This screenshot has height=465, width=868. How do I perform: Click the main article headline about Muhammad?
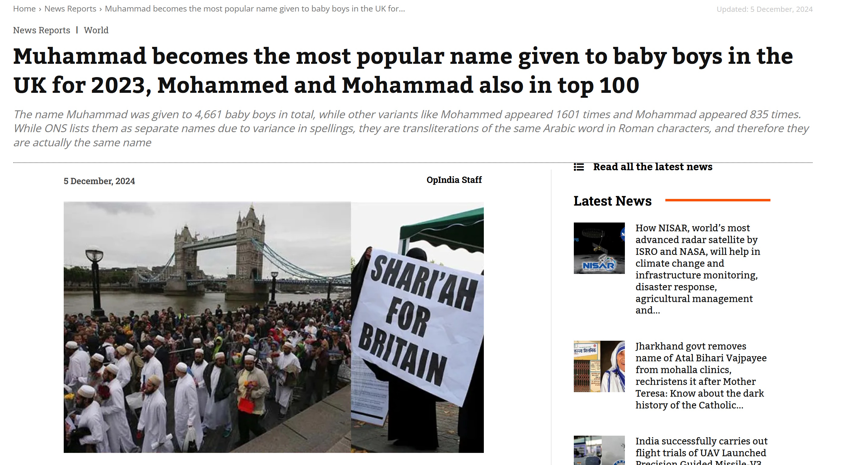coord(403,70)
